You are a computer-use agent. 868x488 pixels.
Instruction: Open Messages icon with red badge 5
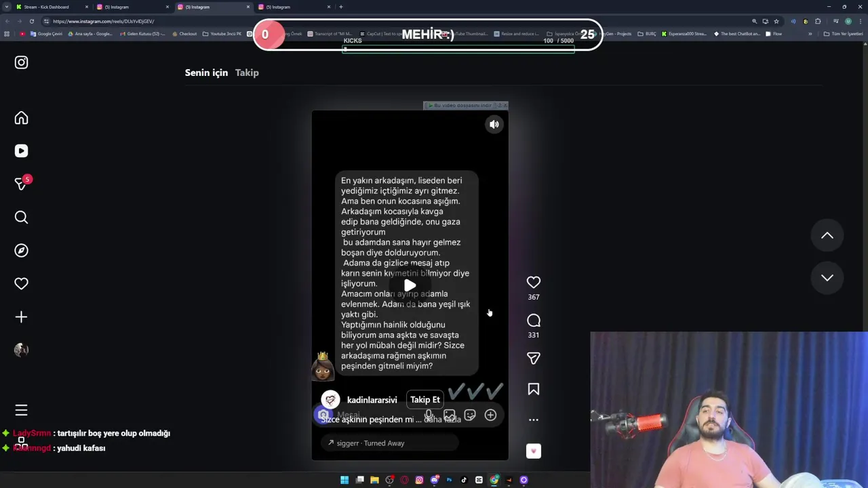(x=21, y=184)
